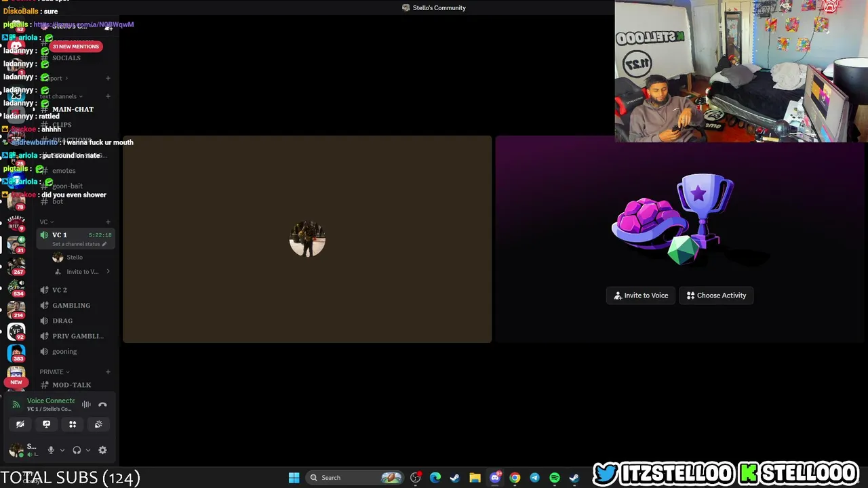Deafen with the headphones button

[77, 450]
